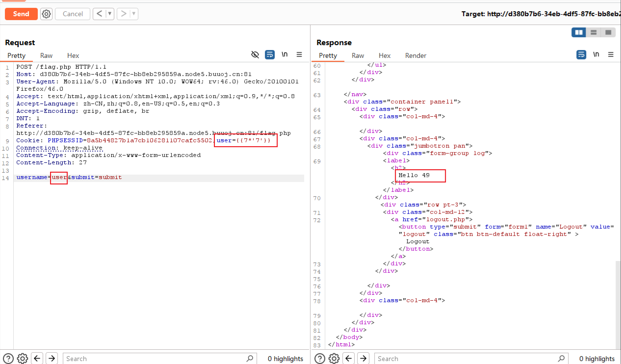Click the "Accept-Language" header line
Viewport: 621px width, 364px height.
118,104
